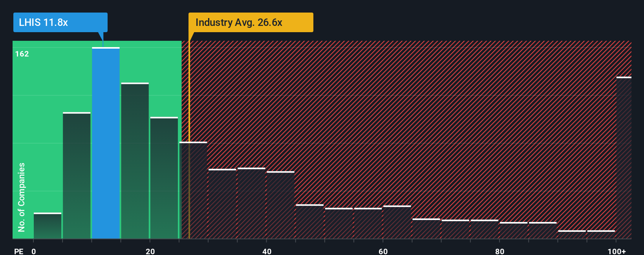Image resolution: width=644 pixels, height=255 pixels.
Task: Click the x-axis tick label 60
Action: [383, 251]
